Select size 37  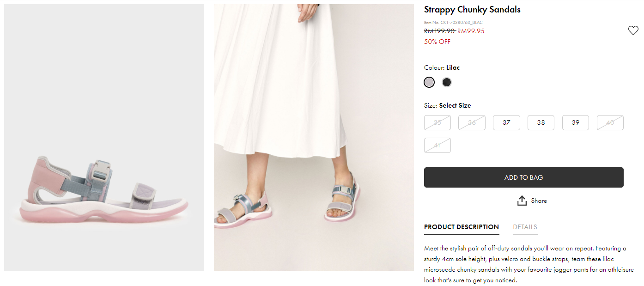pyautogui.click(x=506, y=122)
